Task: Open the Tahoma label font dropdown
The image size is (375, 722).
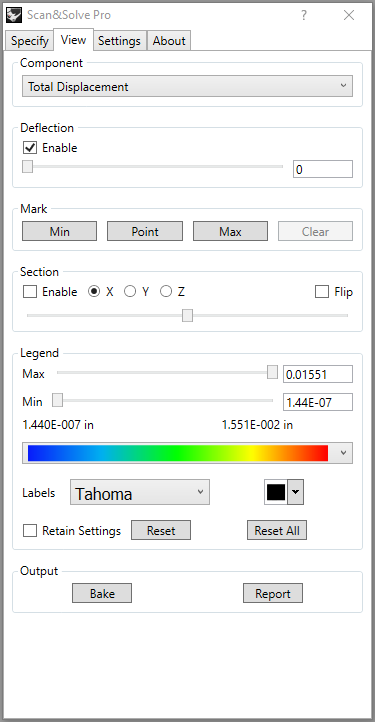Action: click(x=140, y=492)
